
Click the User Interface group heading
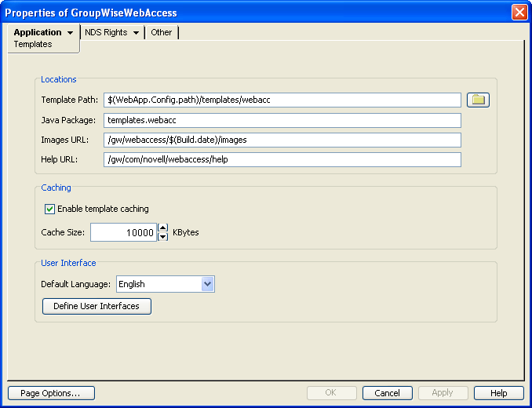pos(68,263)
